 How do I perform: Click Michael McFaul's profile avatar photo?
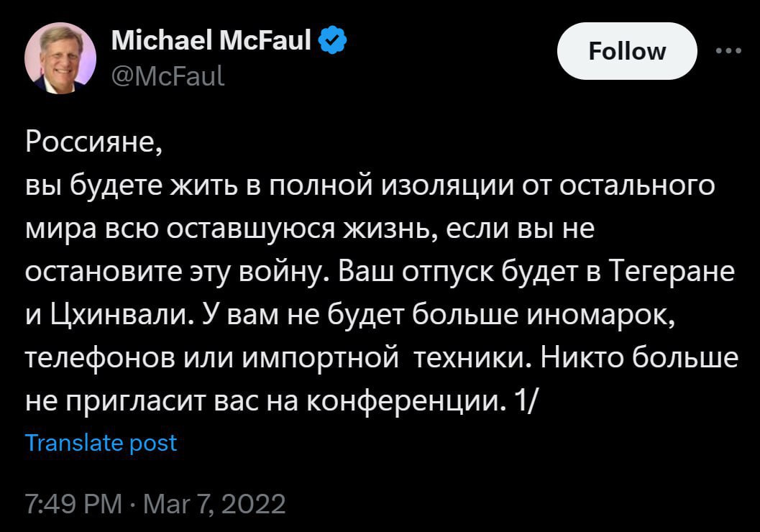pyautogui.click(x=60, y=58)
